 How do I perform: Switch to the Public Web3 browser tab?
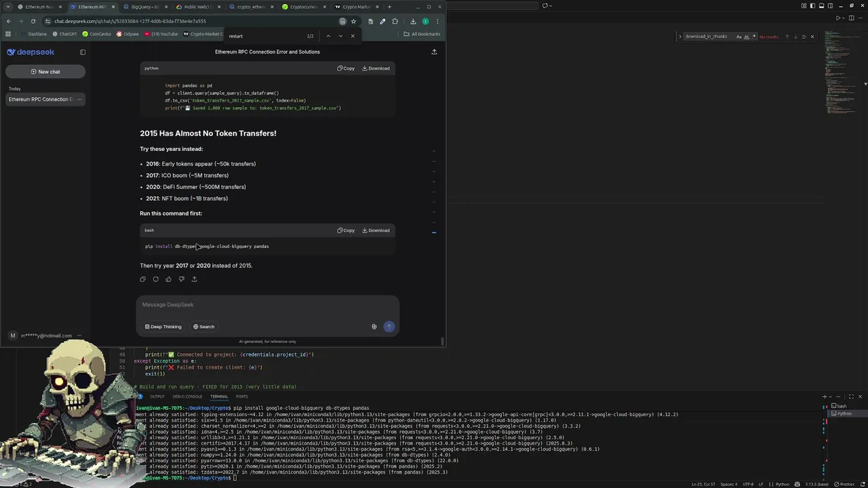[x=197, y=7]
